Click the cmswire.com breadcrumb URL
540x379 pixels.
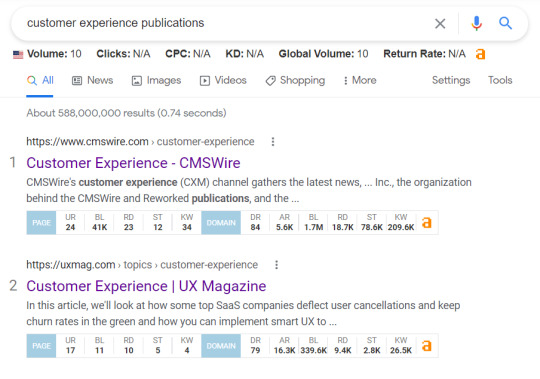(x=140, y=141)
